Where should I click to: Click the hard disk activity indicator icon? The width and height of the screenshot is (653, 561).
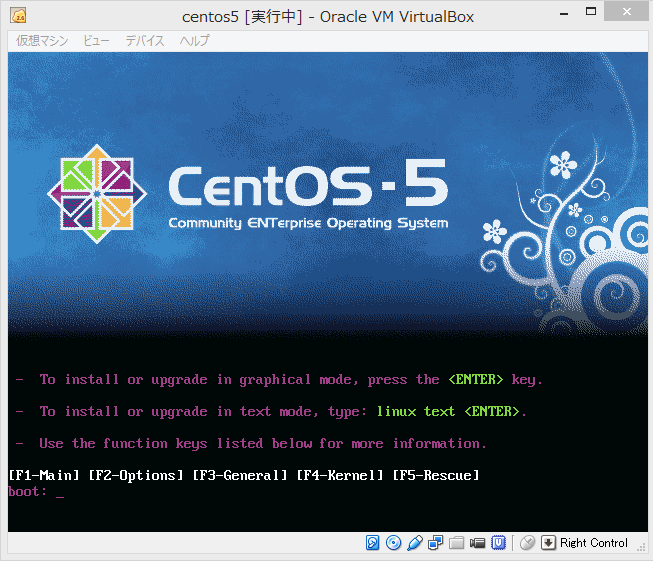(x=372, y=543)
